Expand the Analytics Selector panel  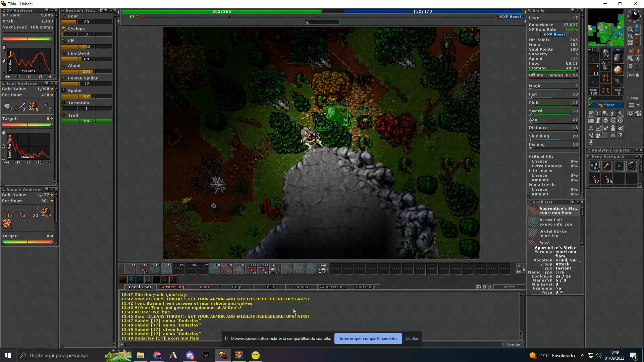pos(637,150)
